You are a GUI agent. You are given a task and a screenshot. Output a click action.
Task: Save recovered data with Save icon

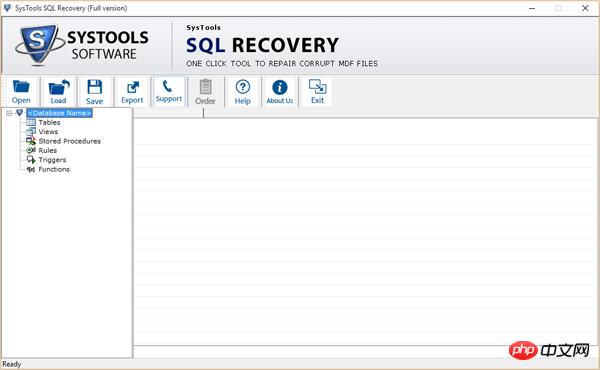(x=94, y=91)
